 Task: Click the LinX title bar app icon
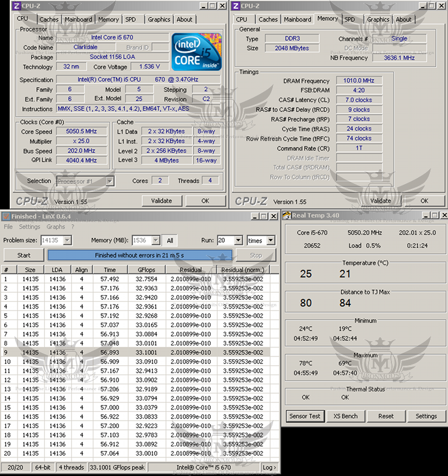pos(6,216)
